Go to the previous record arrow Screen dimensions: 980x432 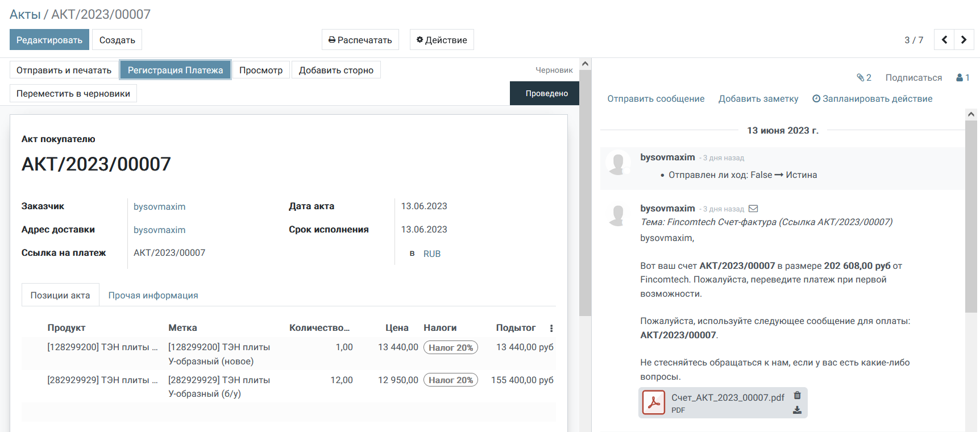[x=944, y=40]
